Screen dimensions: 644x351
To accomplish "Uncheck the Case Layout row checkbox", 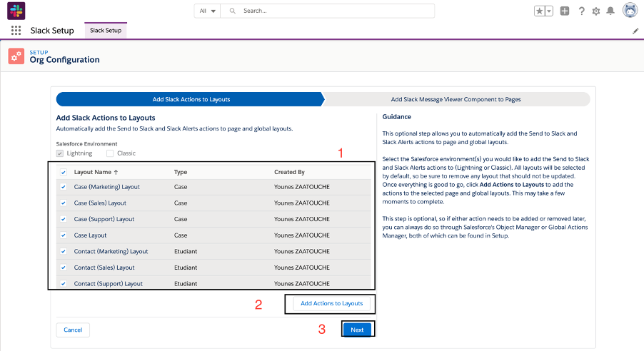I will tap(64, 235).
